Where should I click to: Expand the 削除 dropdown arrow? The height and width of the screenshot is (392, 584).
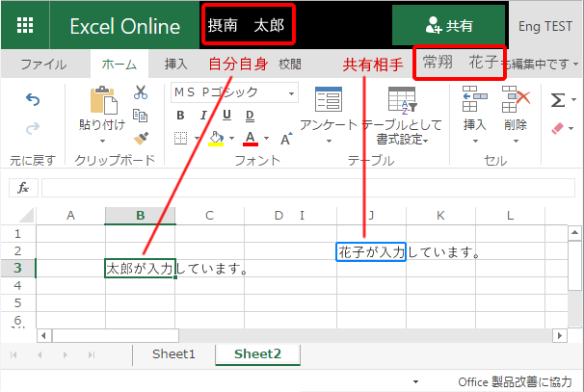[516, 141]
